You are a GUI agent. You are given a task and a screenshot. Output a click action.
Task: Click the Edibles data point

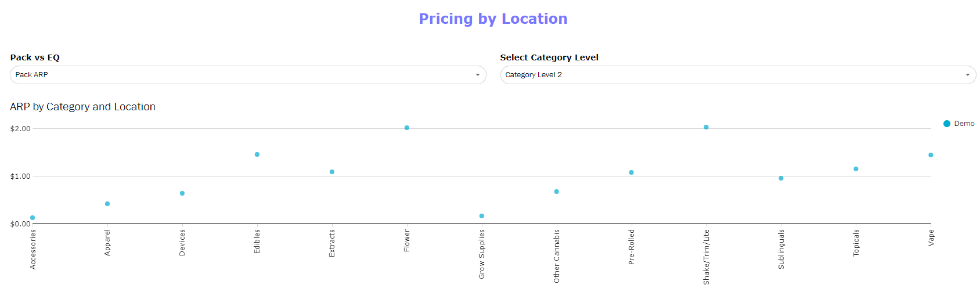(257, 154)
